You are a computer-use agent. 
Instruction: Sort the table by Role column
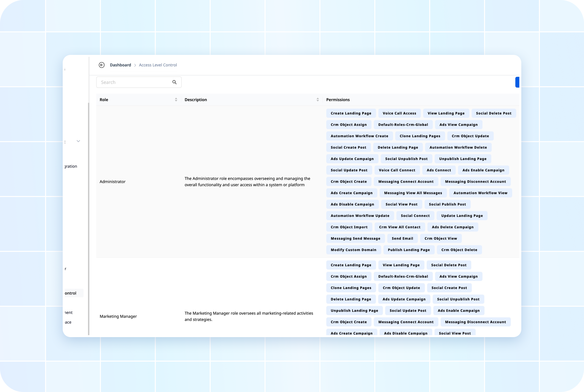point(176,100)
